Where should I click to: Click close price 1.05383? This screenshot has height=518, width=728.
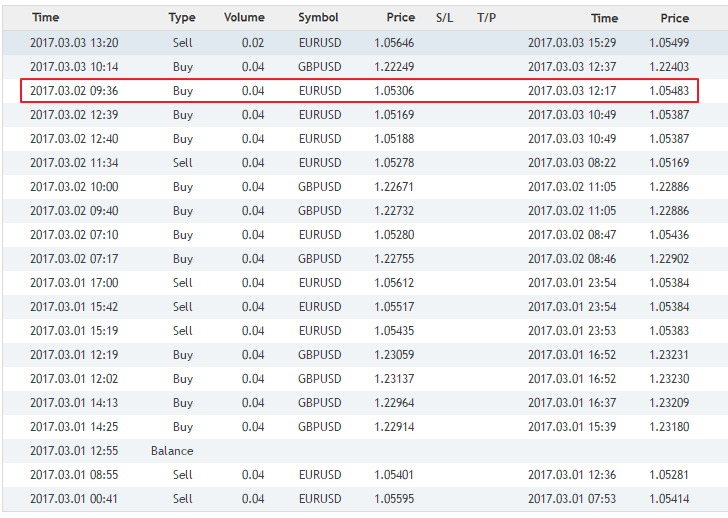coord(669,331)
